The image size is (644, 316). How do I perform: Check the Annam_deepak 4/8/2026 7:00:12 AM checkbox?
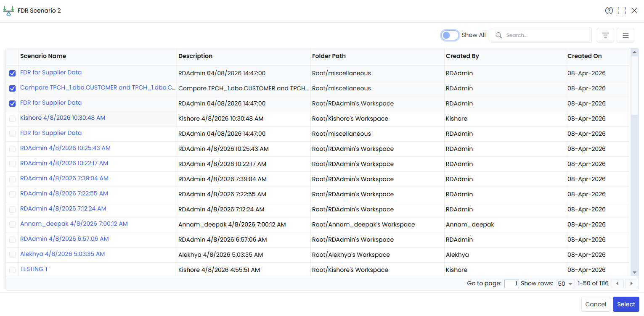(x=13, y=224)
